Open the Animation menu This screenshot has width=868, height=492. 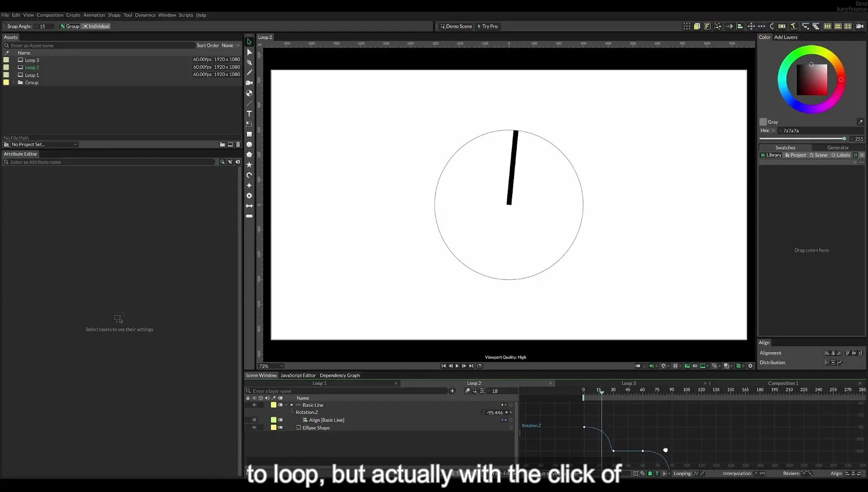tap(94, 15)
